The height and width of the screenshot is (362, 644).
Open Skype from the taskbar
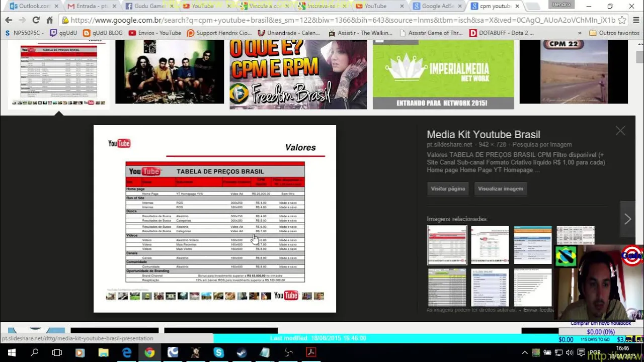click(218, 352)
